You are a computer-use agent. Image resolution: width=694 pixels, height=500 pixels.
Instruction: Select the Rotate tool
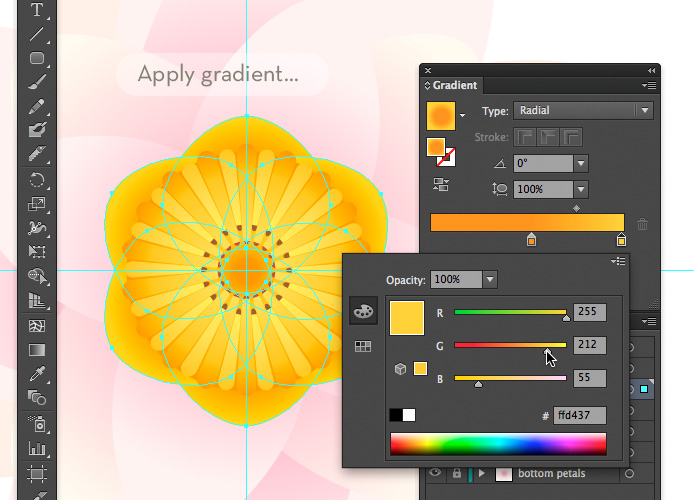[37, 180]
